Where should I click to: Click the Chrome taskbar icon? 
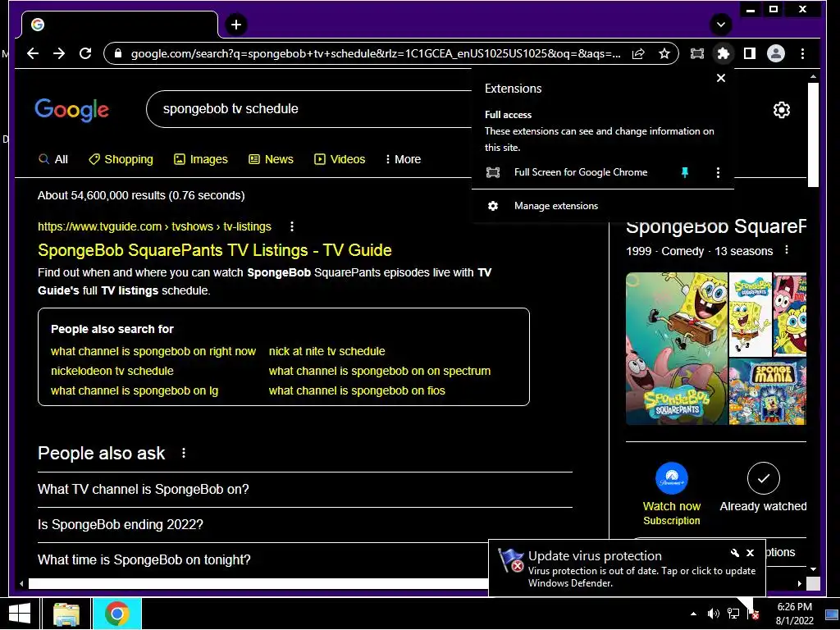coord(116,614)
